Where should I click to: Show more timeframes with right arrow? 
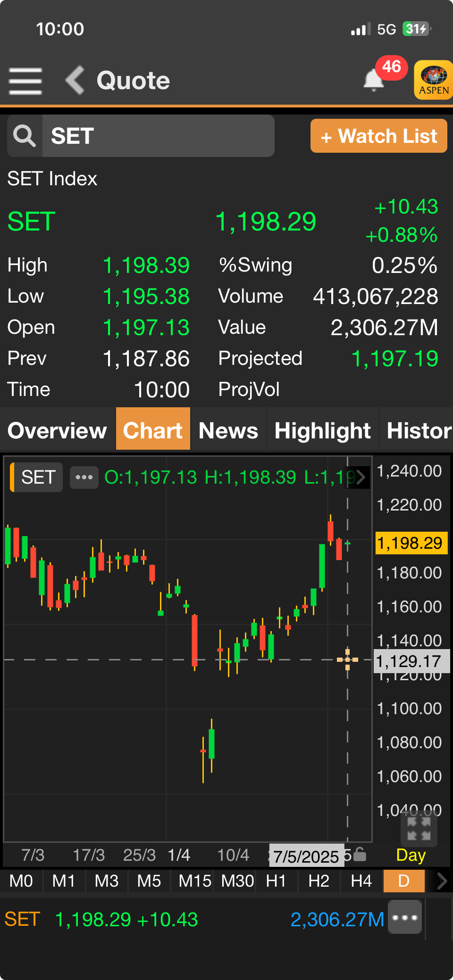point(442,881)
